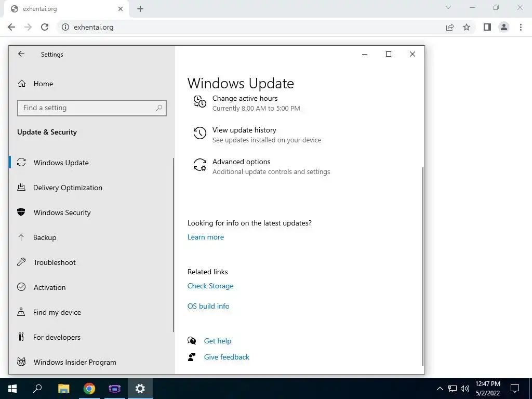
Task: Open the Windows Start menu
Action: (12, 389)
